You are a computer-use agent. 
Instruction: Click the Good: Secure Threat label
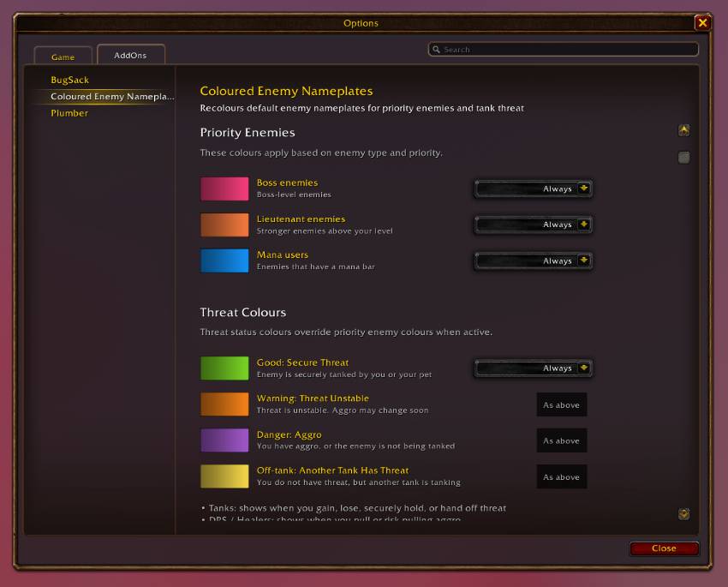click(x=302, y=362)
